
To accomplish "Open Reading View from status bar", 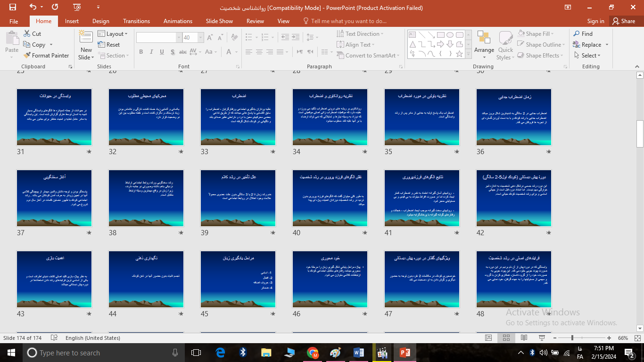I will tap(524, 338).
